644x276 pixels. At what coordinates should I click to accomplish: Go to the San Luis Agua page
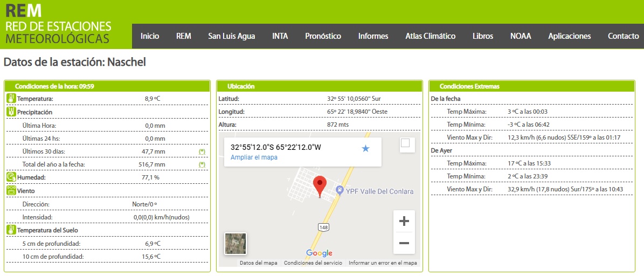(x=232, y=36)
